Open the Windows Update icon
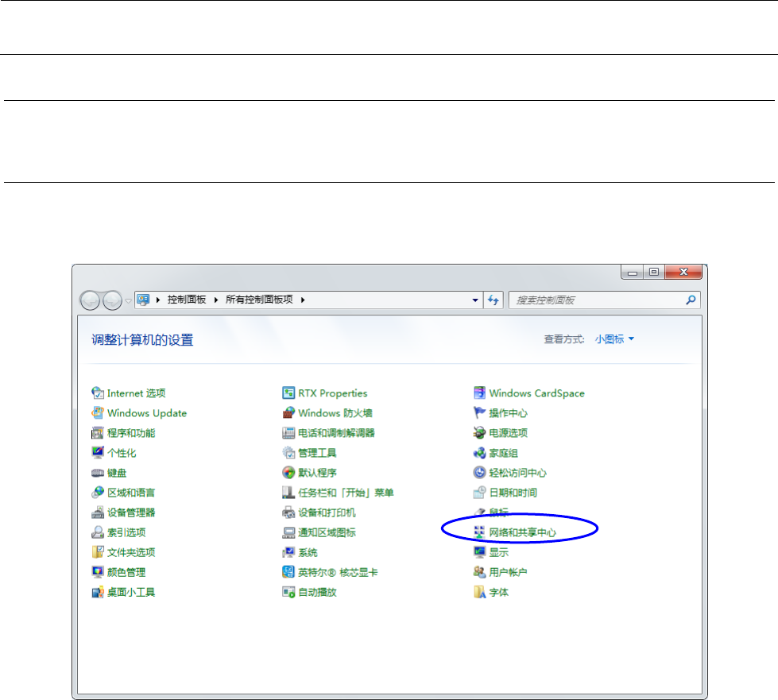 98,412
